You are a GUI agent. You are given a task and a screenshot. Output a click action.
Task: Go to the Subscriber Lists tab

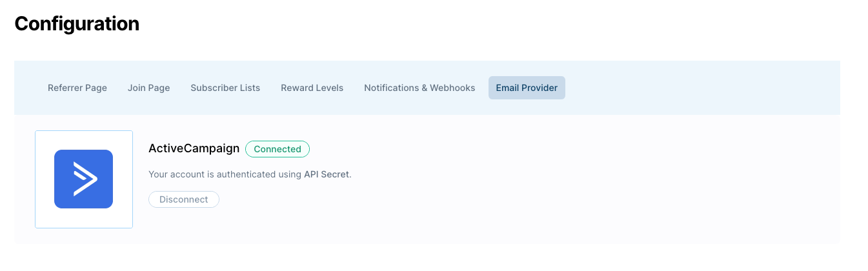[225, 88]
